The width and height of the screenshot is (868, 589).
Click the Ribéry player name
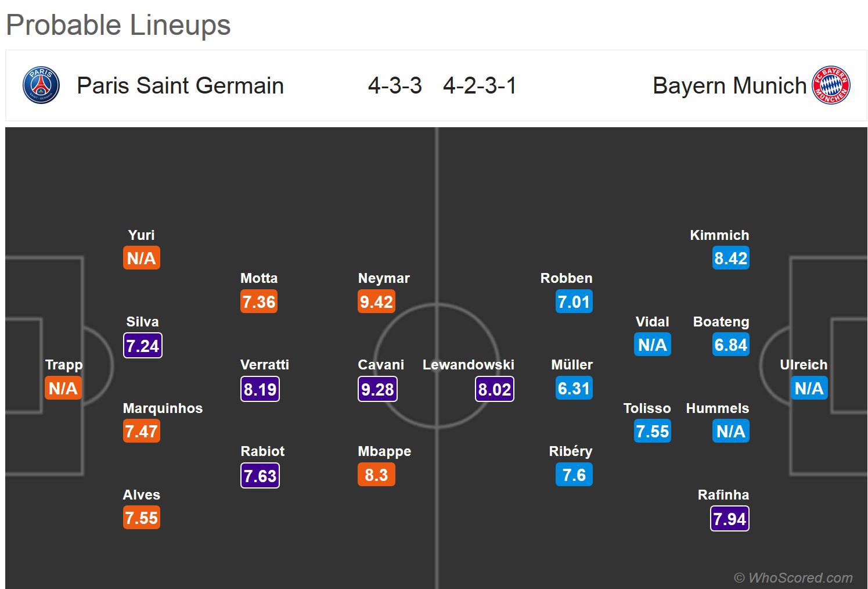[x=571, y=451]
